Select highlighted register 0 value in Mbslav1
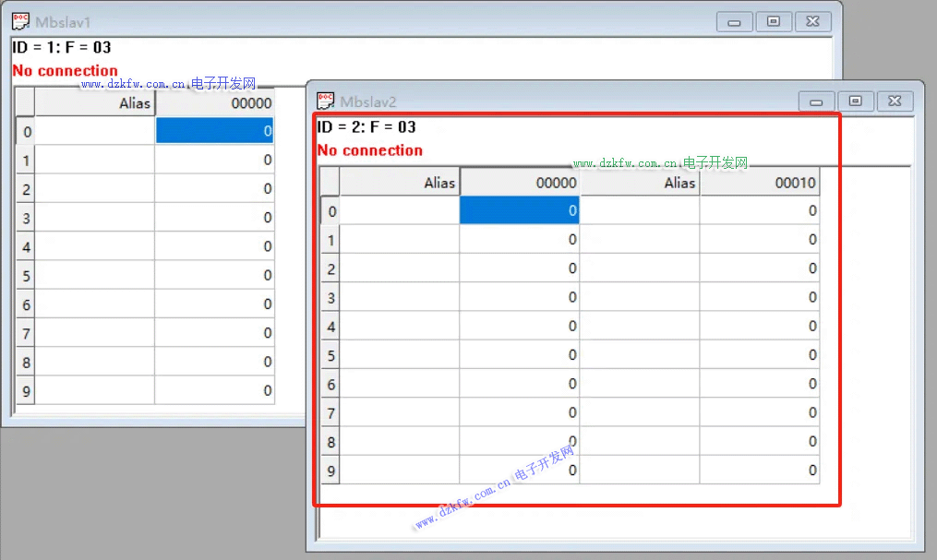937x560 pixels. pos(214,131)
